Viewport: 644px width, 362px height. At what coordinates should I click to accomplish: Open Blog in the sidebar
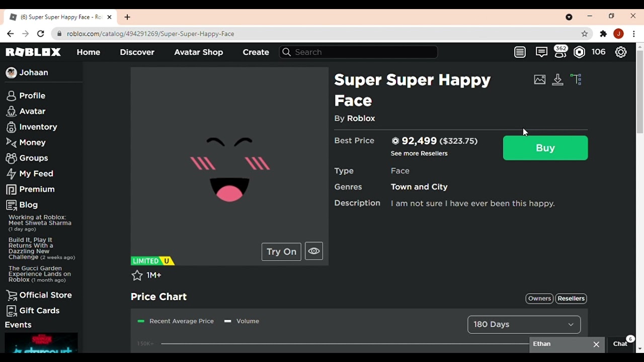point(22,205)
